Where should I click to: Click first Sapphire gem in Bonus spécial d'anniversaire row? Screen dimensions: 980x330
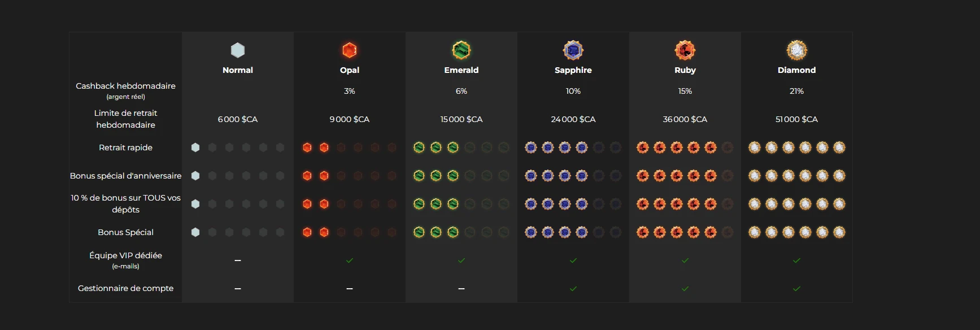531,176
